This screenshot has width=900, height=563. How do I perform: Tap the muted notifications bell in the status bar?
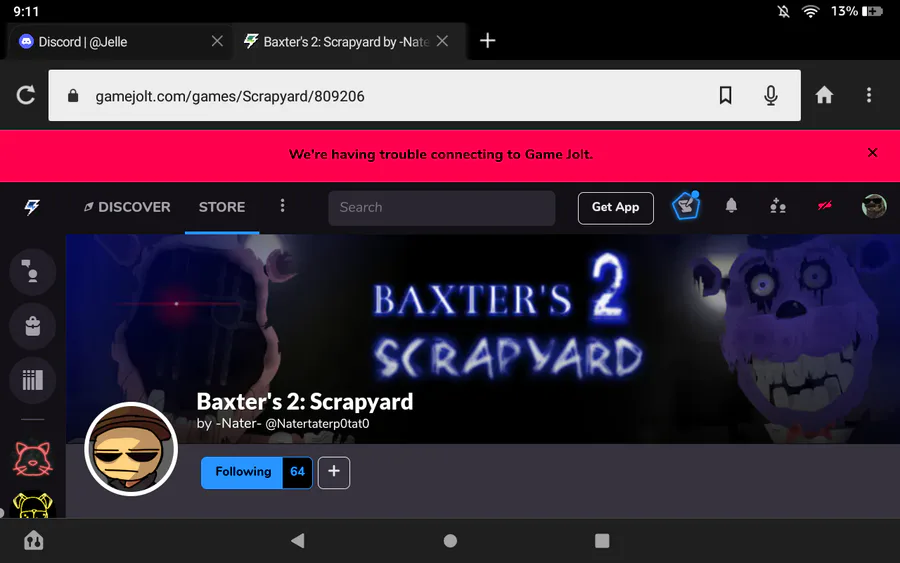click(783, 11)
